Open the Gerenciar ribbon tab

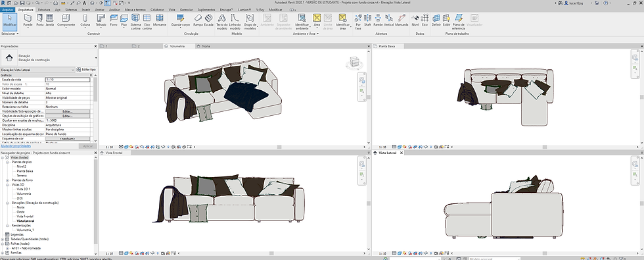[187, 9]
